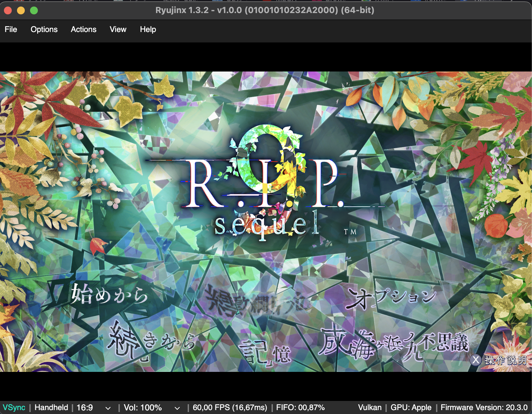The width and height of the screenshot is (532, 414).
Task: Open the Actions menu
Action: tap(84, 29)
